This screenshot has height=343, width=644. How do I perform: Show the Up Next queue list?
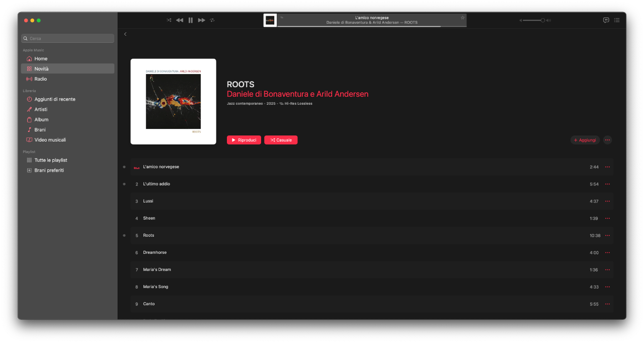(x=617, y=20)
